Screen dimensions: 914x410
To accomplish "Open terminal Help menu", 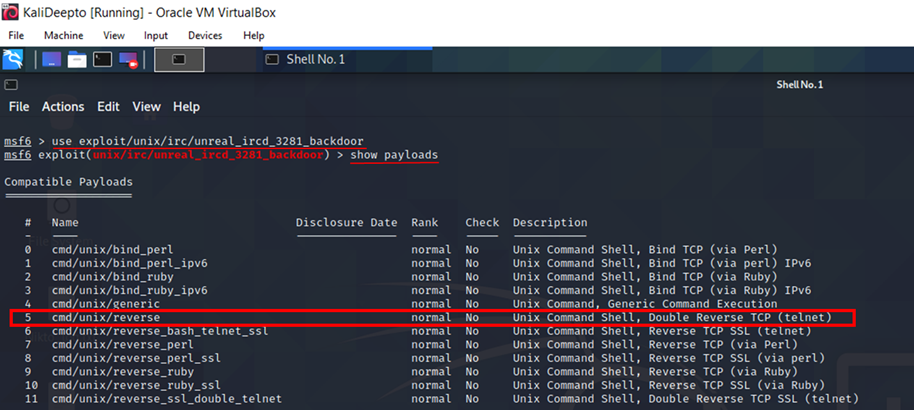I will pyautogui.click(x=187, y=107).
